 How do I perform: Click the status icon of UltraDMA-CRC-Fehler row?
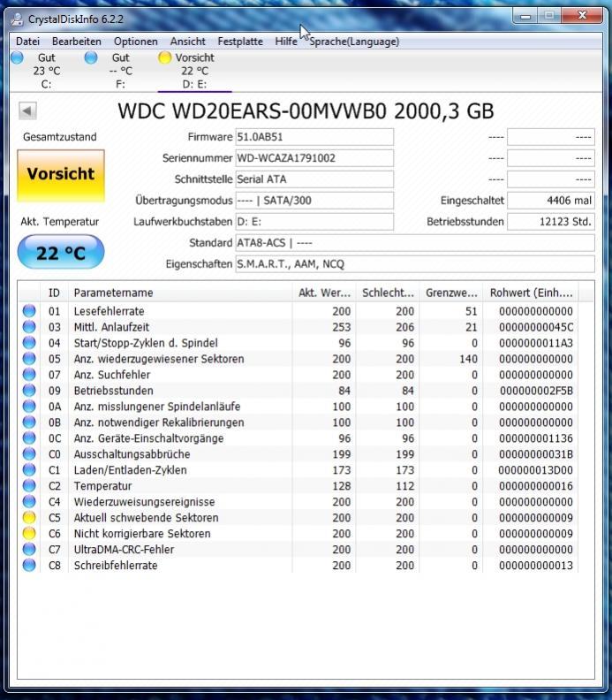[29, 549]
